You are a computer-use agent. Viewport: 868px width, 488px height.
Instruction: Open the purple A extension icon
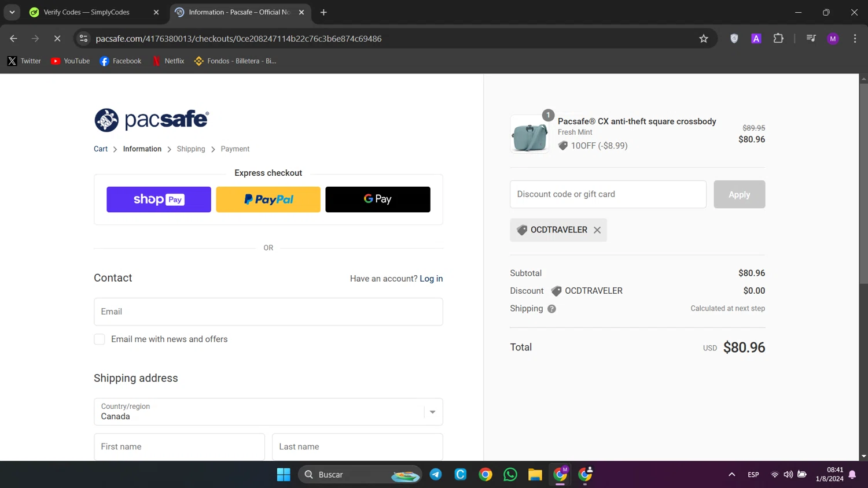point(756,39)
